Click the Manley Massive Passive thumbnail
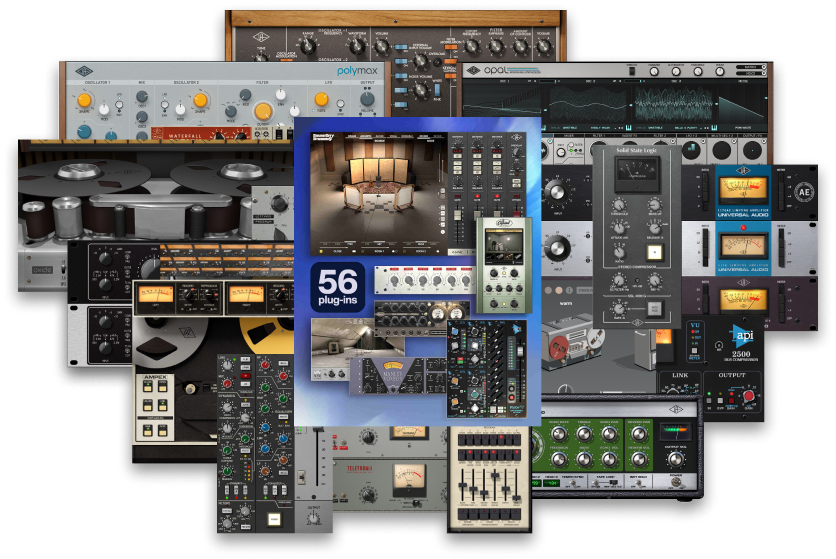The height and width of the screenshot is (559, 836). click(397, 376)
